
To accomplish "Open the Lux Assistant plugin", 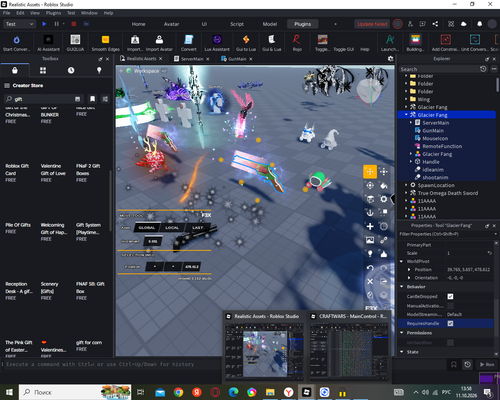I will pos(217,43).
